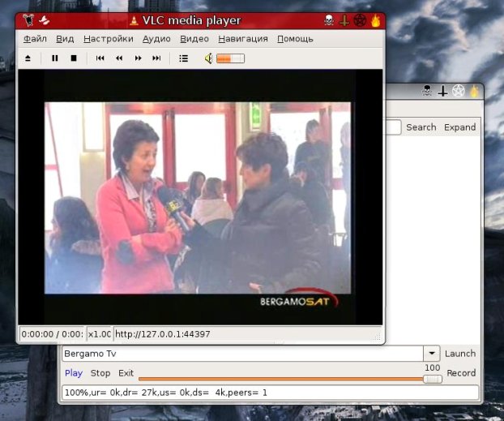The image size is (504, 421).
Task: Click the VLC video display area
Action: pos(200,197)
